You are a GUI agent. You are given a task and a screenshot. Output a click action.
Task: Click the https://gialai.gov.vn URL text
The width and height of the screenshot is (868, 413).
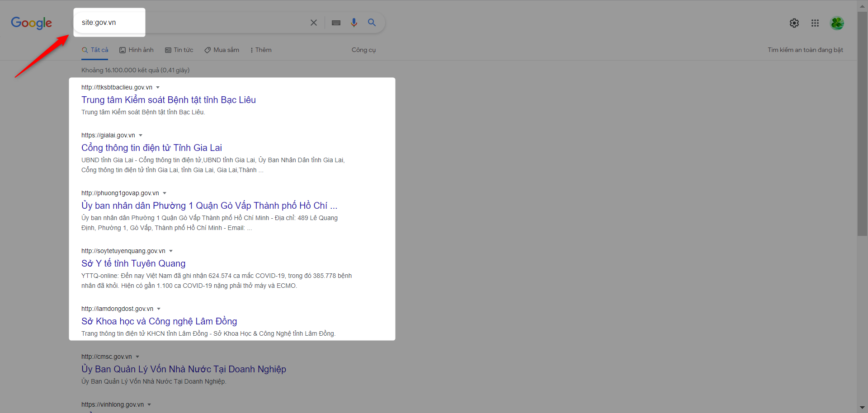pyautogui.click(x=108, y=135)
